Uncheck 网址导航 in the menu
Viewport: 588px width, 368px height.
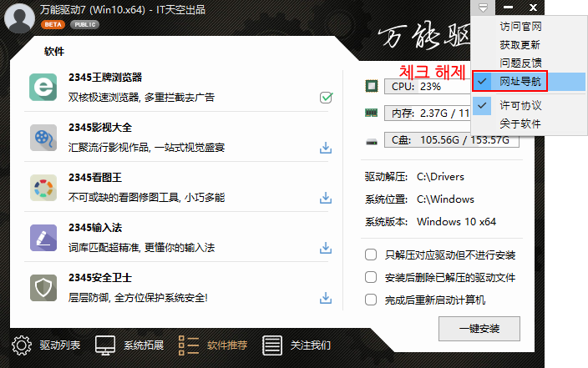tap(529, 81)
